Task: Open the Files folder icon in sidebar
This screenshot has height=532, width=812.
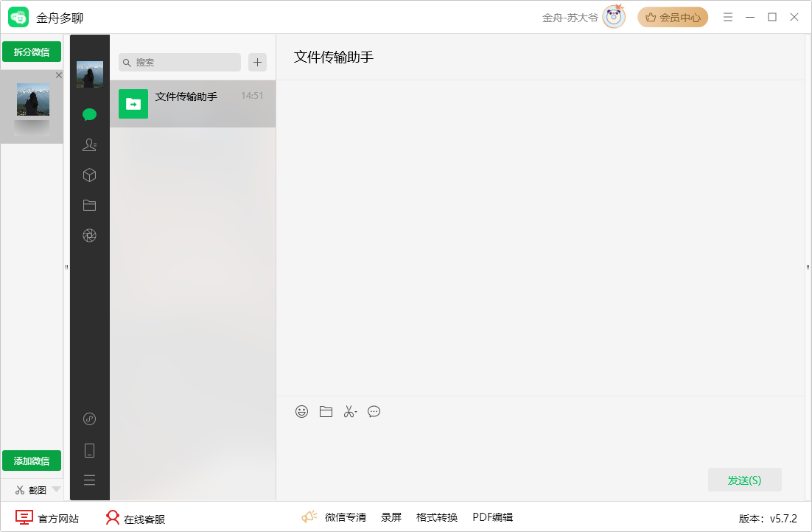Action: 90,205
